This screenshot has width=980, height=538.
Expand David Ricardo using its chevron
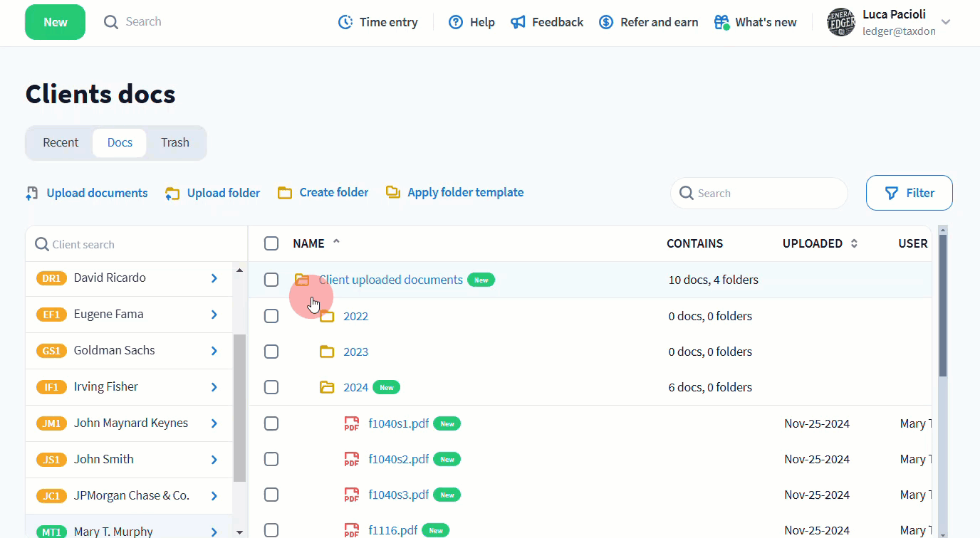click(214, 278)
